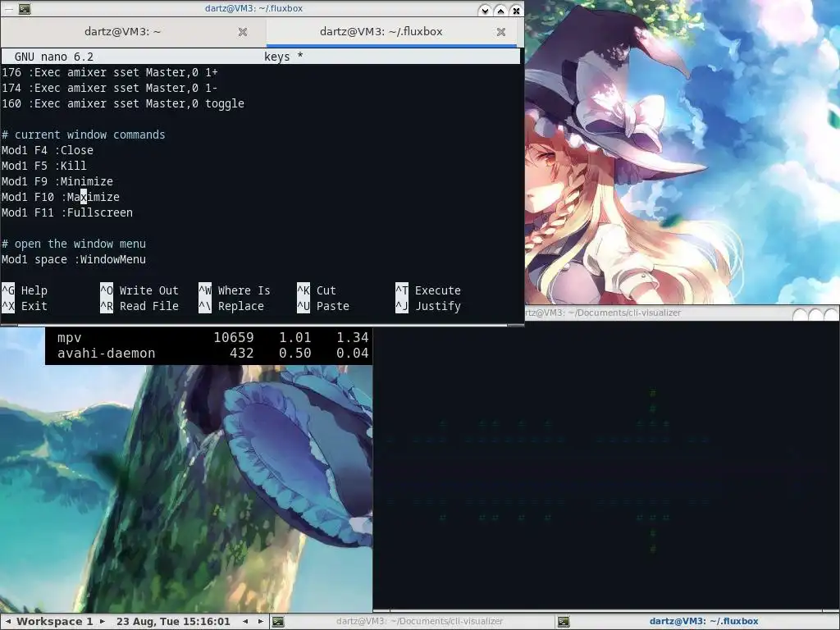The height and width of the screenshot is (630, 840).
Task: Go to next workspace using right arrow
Action: (x=103, y=622)
